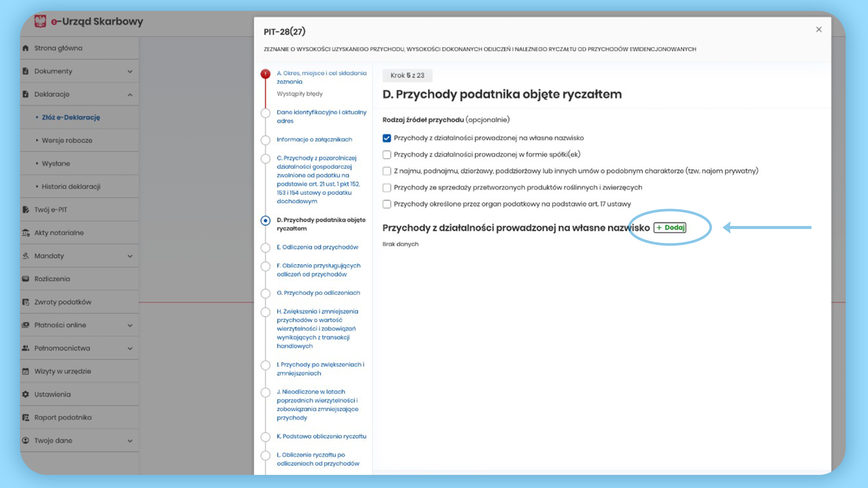Close the PIT-28 form dialog
Screen dimensions: 868x488
(x=819, y=29)
